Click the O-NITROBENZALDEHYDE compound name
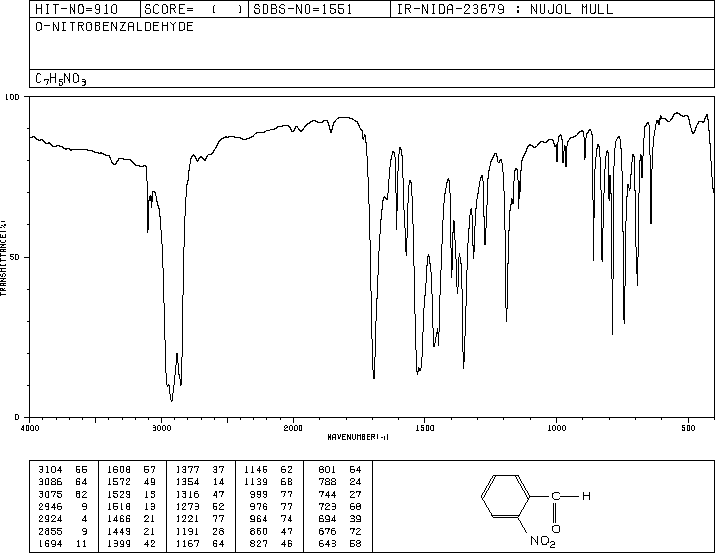The height and width of the screenshot is (553, 715). (x=114, y=27)
